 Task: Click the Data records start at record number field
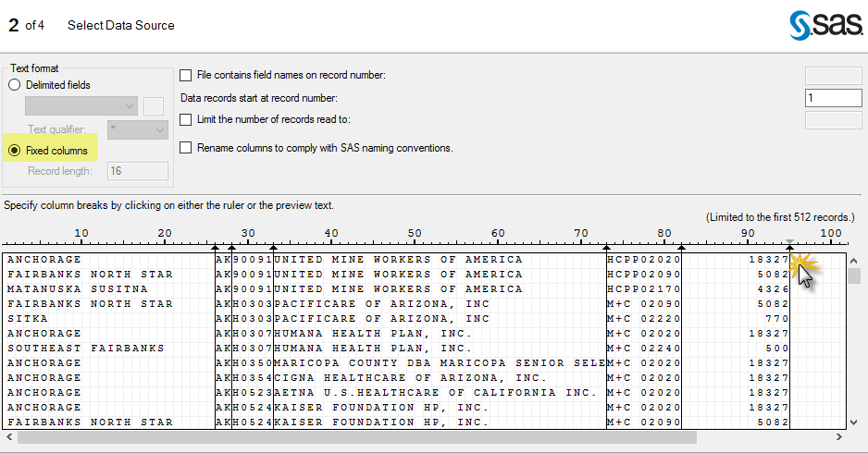[x=833, y=98]
